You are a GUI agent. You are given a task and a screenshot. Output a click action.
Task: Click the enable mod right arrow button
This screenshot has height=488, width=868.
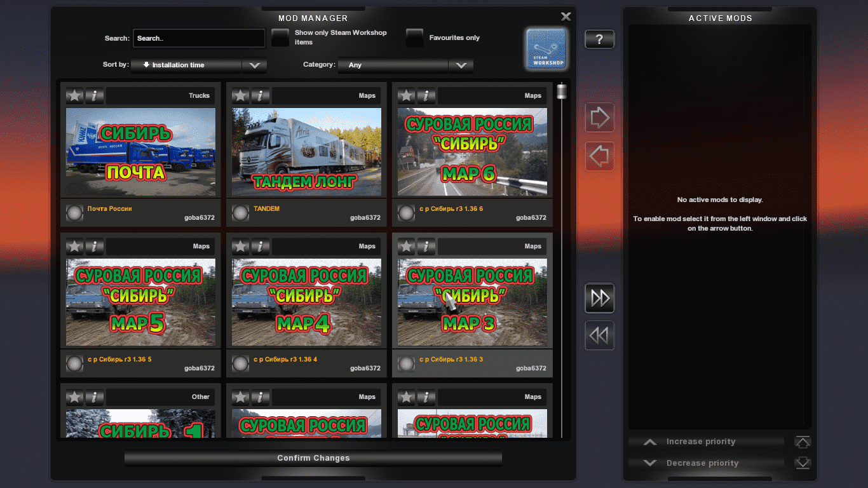coord(599,118)
